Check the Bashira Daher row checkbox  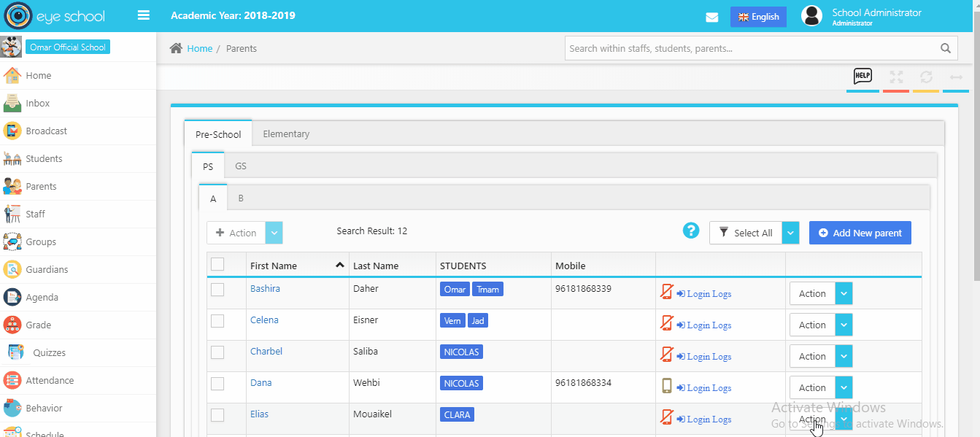click(x=217, y=290)
